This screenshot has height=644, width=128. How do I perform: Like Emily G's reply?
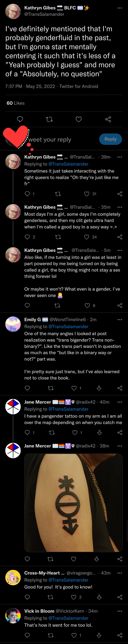click(74, 388)
